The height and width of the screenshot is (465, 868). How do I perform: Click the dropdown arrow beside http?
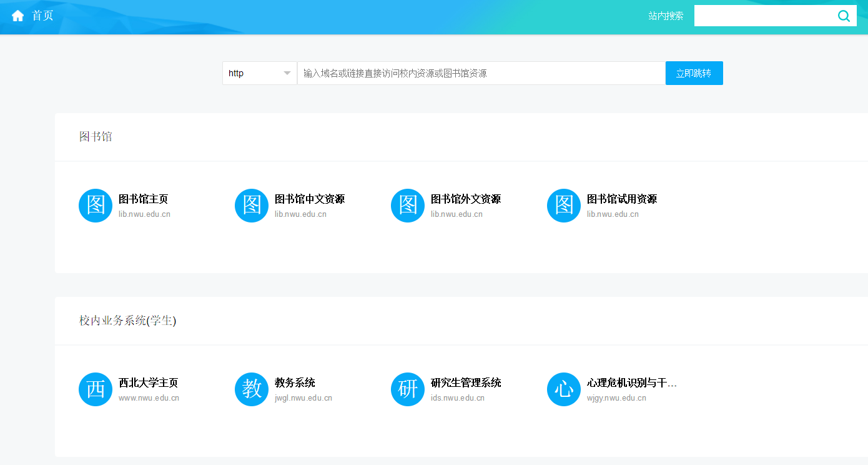(x=287, y=73)
